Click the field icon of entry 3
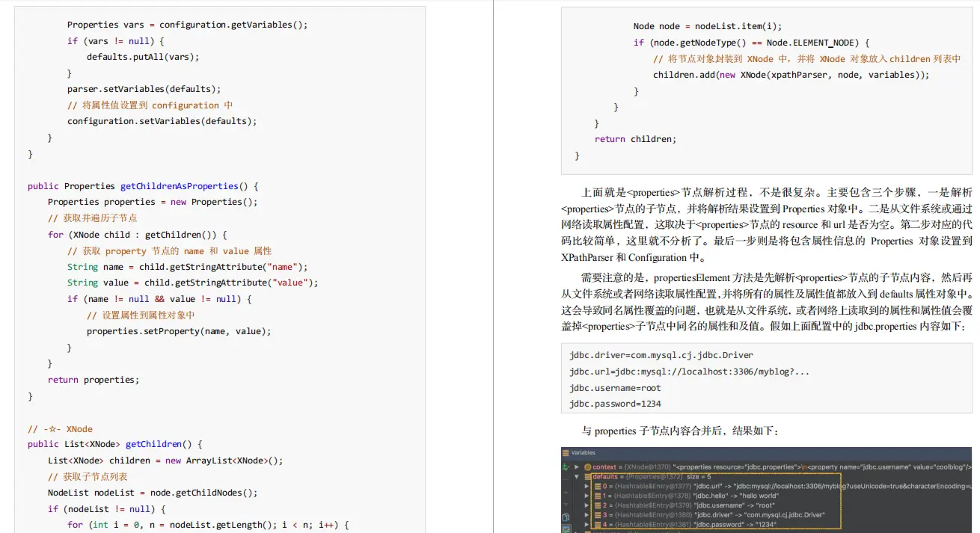Screen dimensions: 980x533 click(598, 515)
